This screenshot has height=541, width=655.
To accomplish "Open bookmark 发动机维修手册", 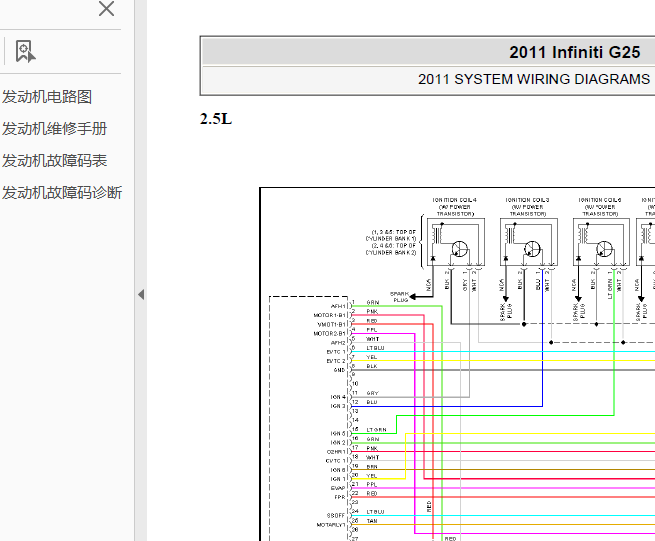I will click(54, 129).
